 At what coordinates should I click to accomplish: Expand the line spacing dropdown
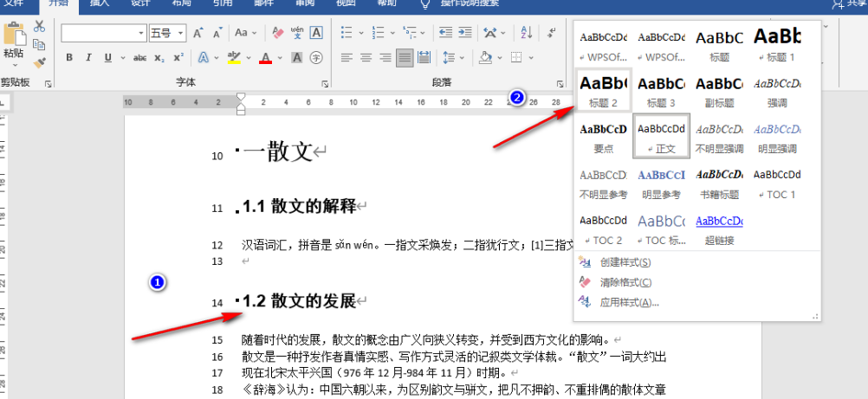click(460, 58)
